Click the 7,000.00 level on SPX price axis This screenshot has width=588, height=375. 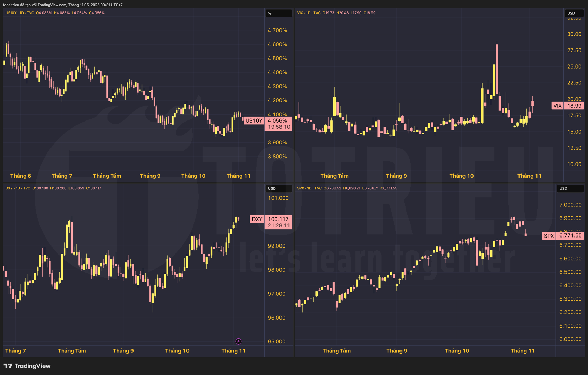tap(570, 205)
